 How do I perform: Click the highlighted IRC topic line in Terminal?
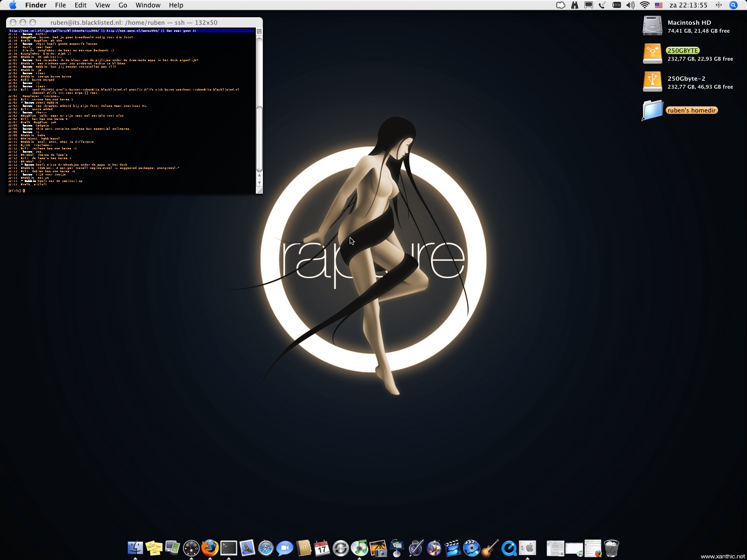coord(131,31)
